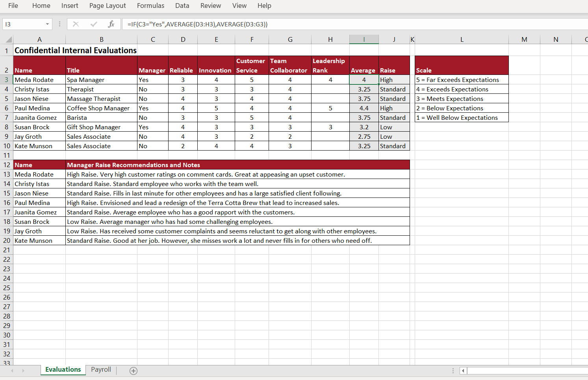The width and height of the screenshot is (588, 380).
Task: Open the File menu
Action: click(13, 6)
